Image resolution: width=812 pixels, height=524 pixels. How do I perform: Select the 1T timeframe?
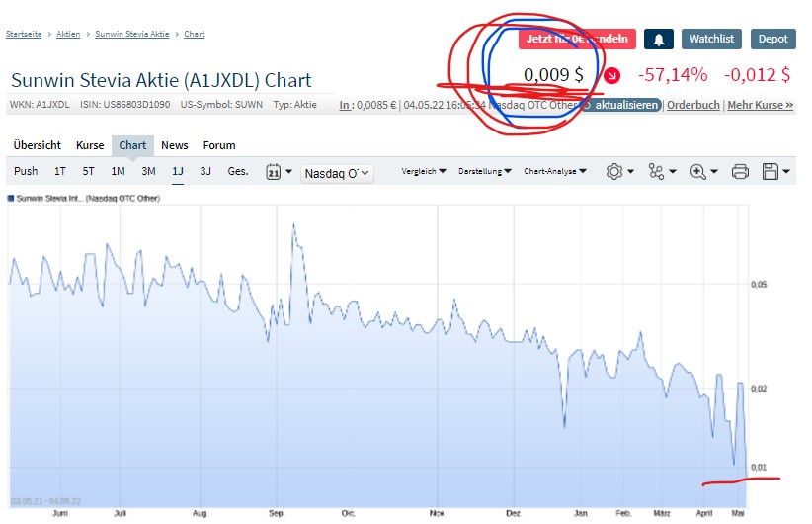point(60,171)
